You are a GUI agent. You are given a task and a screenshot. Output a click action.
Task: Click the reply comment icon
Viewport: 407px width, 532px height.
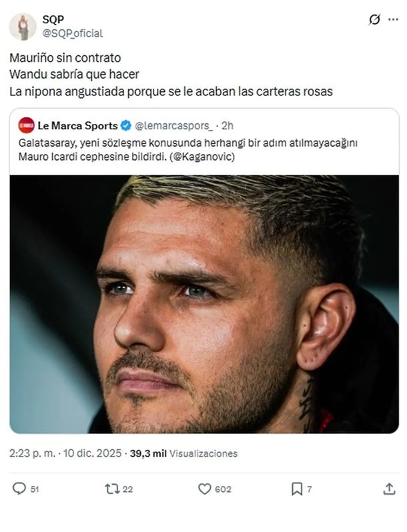coord(19,489)
